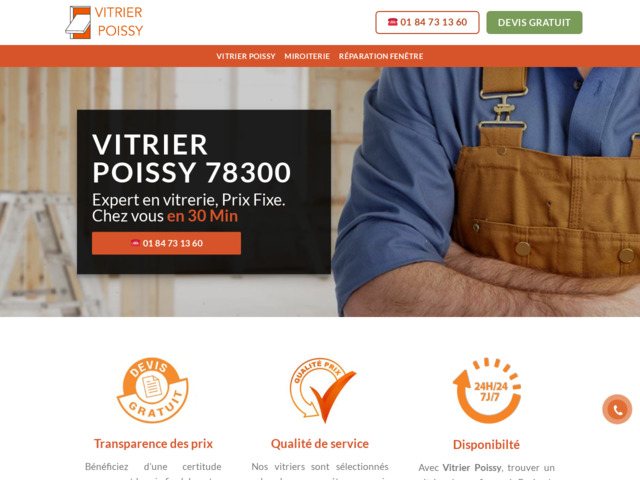Click the Devis Gratuit badge icon

pyautogui.click(x=153, y=390)
